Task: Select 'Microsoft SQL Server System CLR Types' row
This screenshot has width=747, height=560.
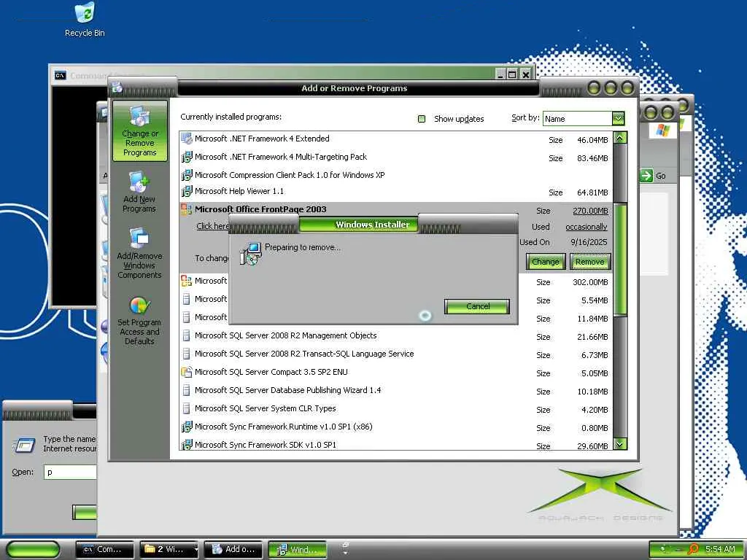Action: [x=396, y=408]
